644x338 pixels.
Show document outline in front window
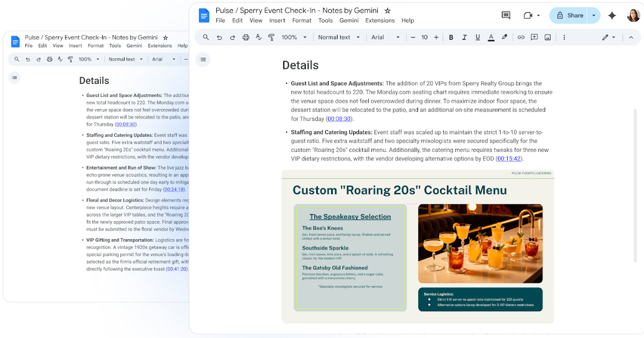click(x=203, y=60)
